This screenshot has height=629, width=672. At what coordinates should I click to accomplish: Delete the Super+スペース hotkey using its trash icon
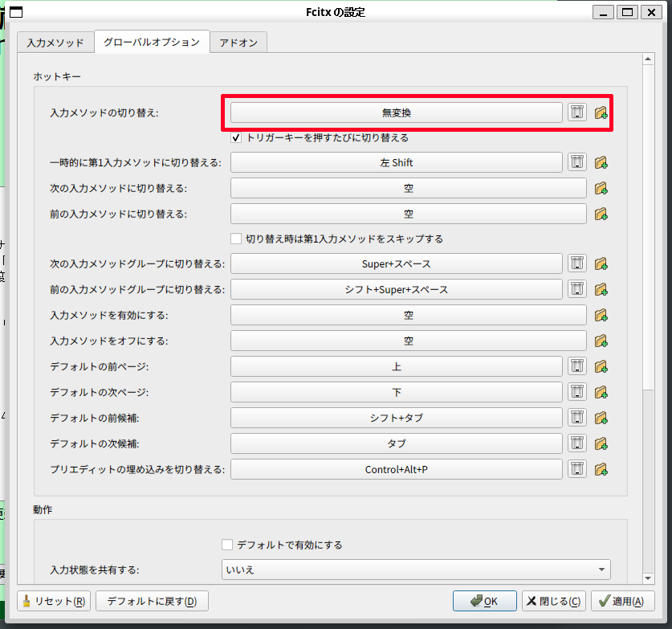(577, 263)
